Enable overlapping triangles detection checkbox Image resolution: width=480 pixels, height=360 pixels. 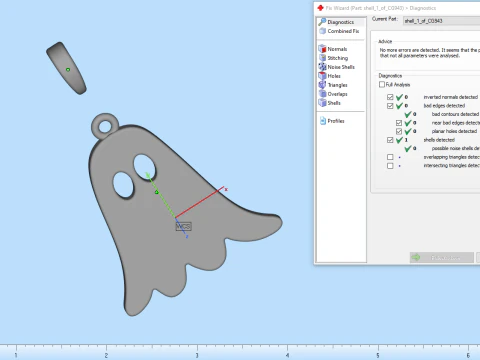coord(390,157)
